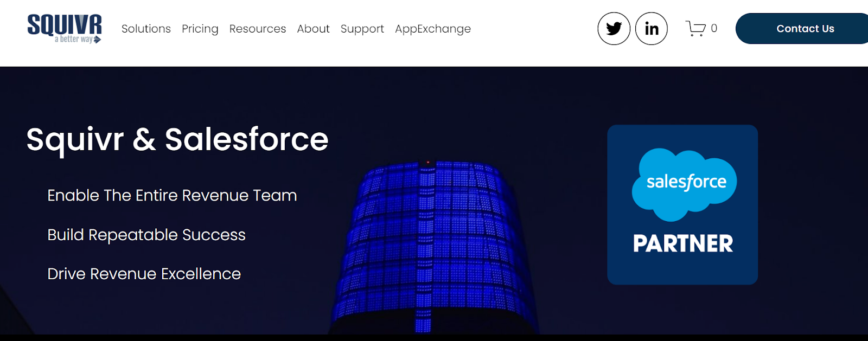The image size is (868, 341).
Task: Click the Build Repeatable Success text
Action: (x=146, y=235)
